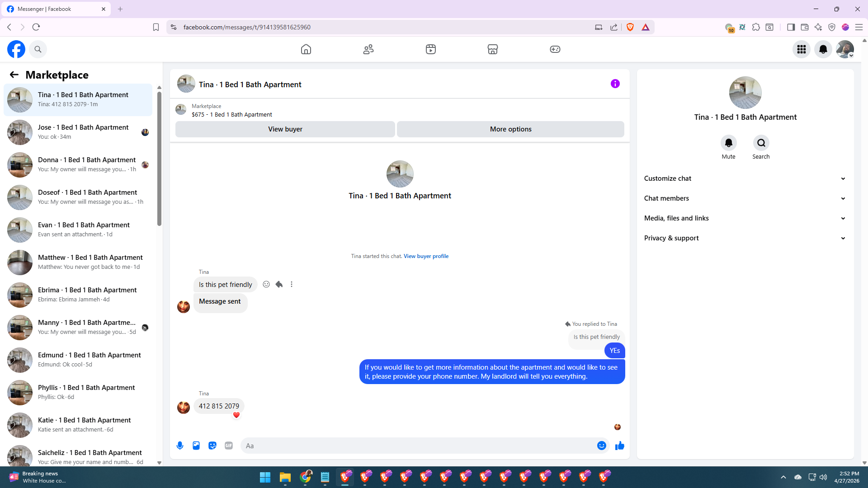Screen dimensions: 868x488
Task: Expand Media, files and links section
Action: [x=745, y=218]
